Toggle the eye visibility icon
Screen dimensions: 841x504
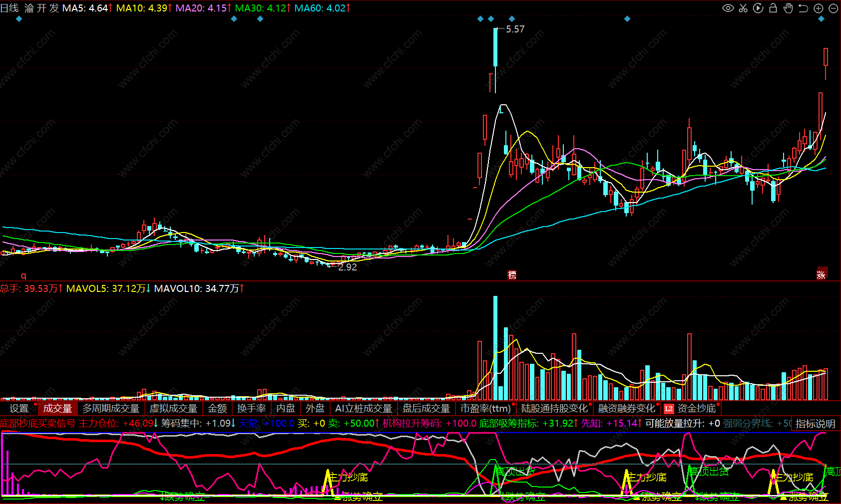click(728, 8)
